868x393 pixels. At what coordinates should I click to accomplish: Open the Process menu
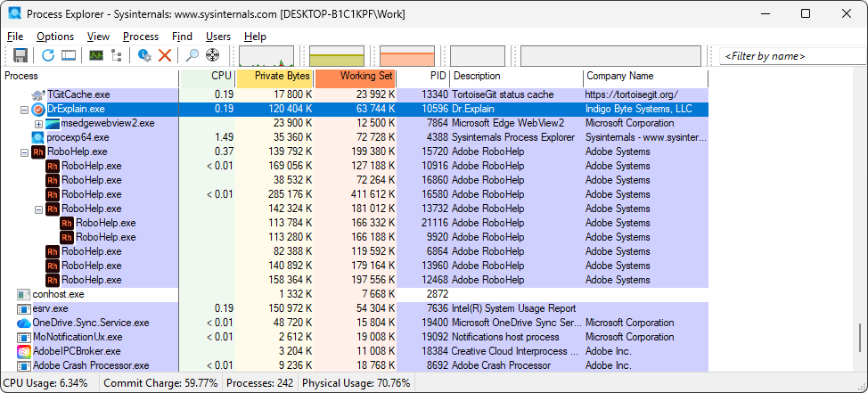[141, 37]
